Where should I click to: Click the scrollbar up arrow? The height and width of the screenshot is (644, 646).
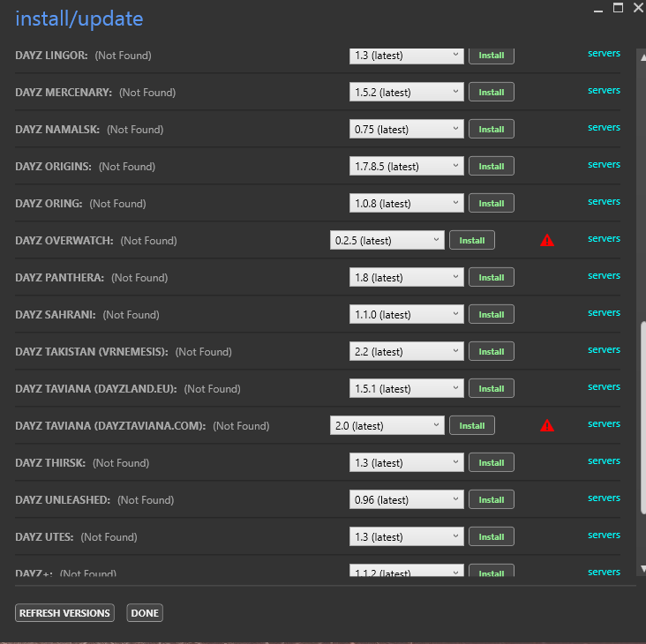[643, 57]
